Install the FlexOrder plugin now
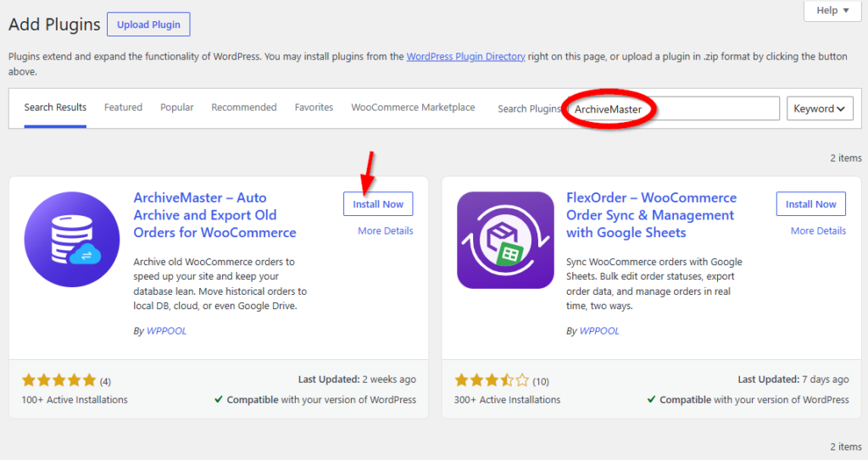The width and height of the screenshot is (868, 460). point(811,203)
